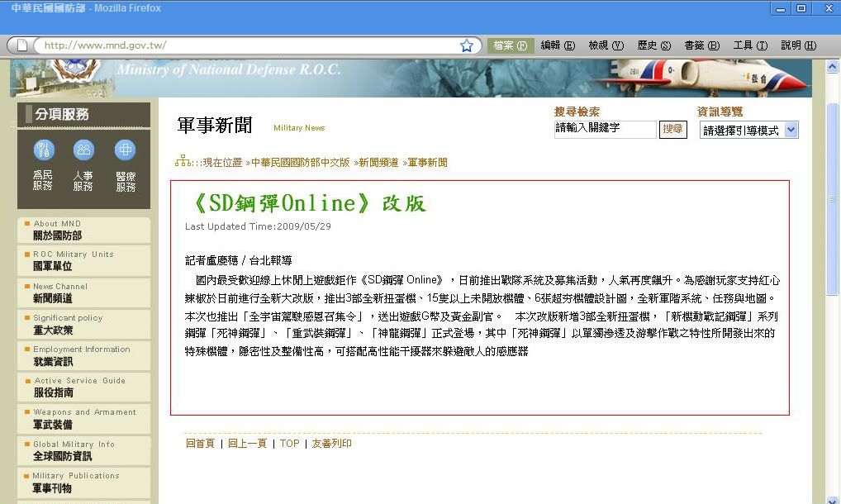Open Global Military Info 全球國防資訊 item
Image resolution: width=841 pixels, height=504 pixels.
(83, 450)
